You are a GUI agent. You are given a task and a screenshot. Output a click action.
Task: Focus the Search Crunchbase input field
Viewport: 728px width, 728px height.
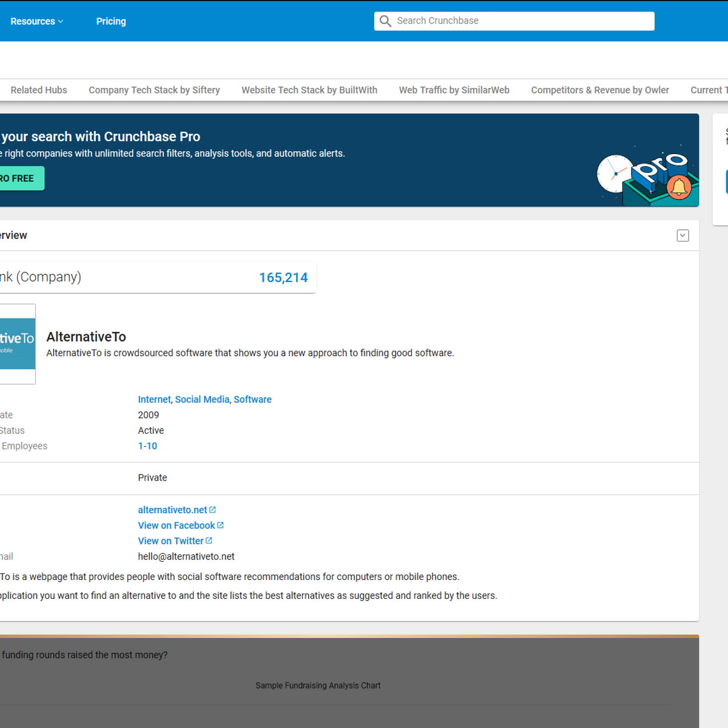click(x=522, y=21)
